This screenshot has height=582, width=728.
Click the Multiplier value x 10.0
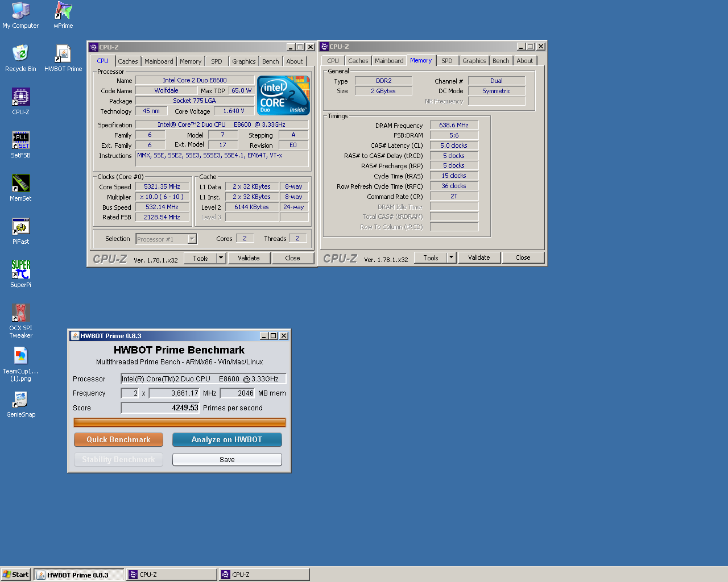[162, 197]
